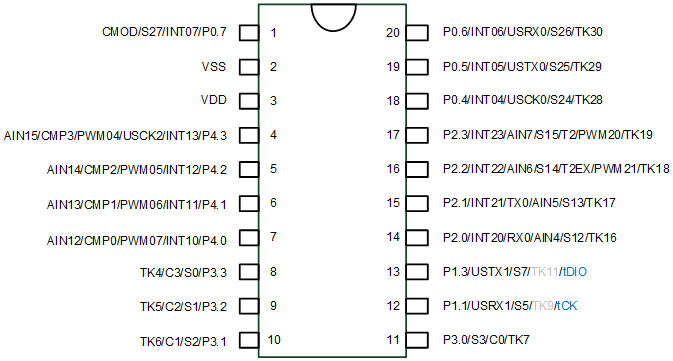Click the grayed TK11 text
Viewport: 673px width, 361px height.
(544, 272)
